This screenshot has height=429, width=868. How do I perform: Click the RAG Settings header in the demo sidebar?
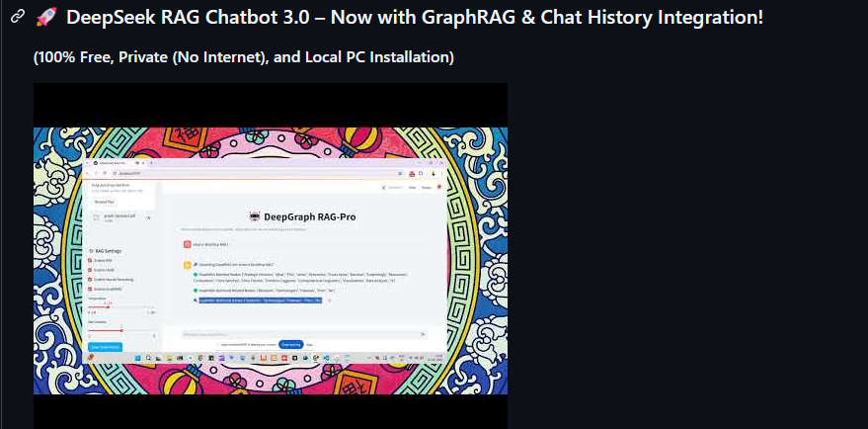click(108, 250)
